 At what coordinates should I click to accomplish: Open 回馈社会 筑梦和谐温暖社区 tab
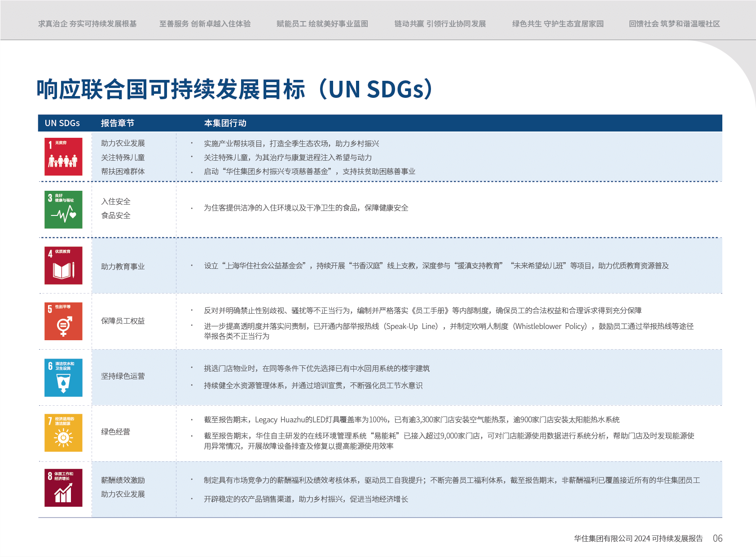click(674, 24)
